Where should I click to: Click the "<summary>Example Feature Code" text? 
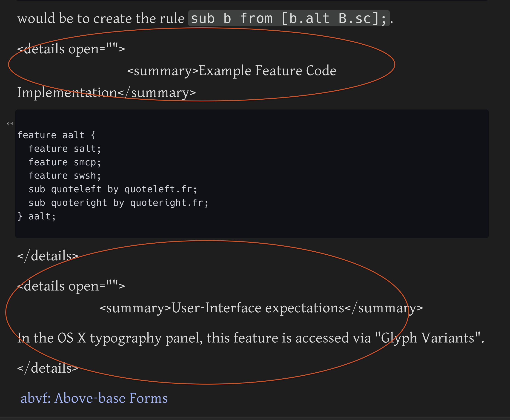point(231,71)
